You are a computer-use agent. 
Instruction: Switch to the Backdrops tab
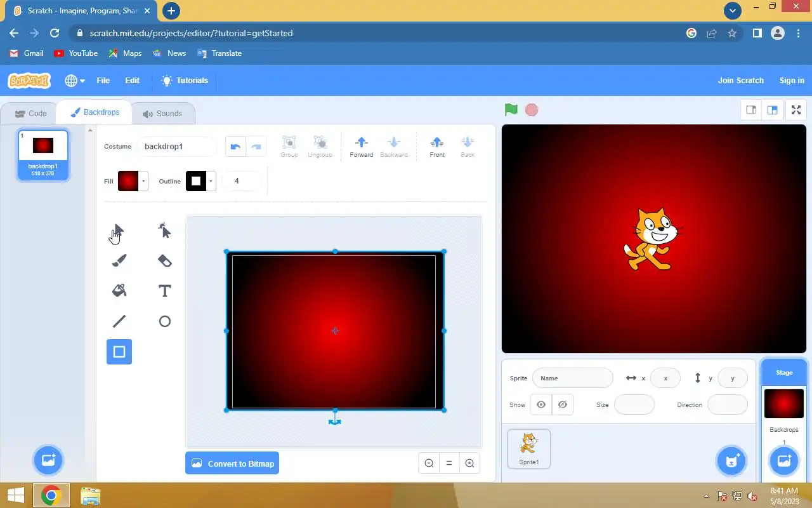tap(95, 112)
